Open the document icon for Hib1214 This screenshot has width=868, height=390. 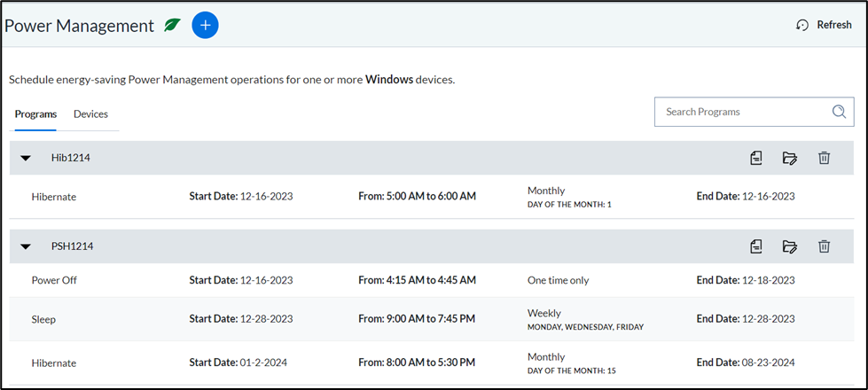[x=756, y=158]
